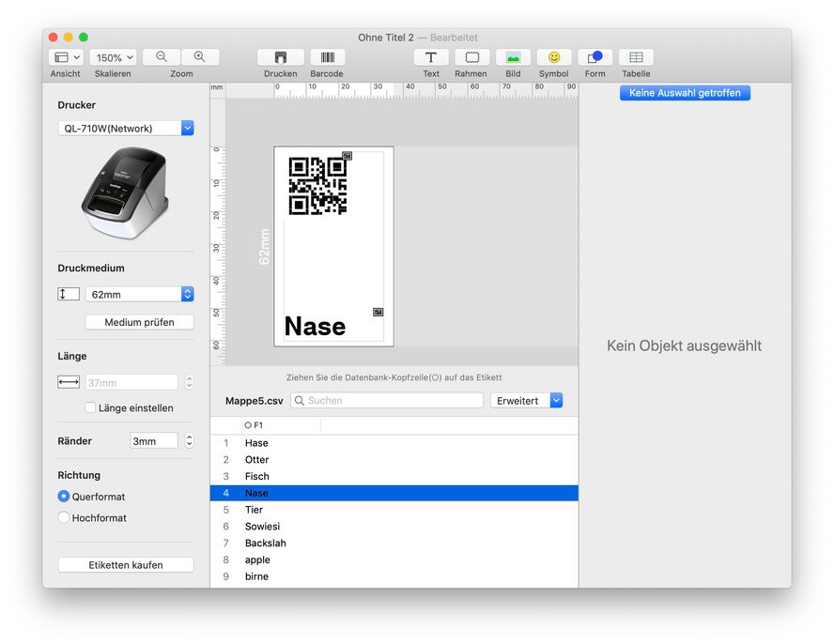
Task: Open the Ansicht view layout menu
Action: [66, 57]
